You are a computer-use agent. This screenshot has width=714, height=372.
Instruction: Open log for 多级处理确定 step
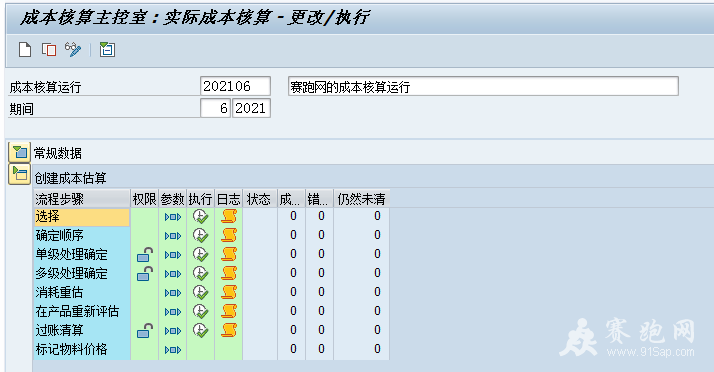tap(229, 273)
